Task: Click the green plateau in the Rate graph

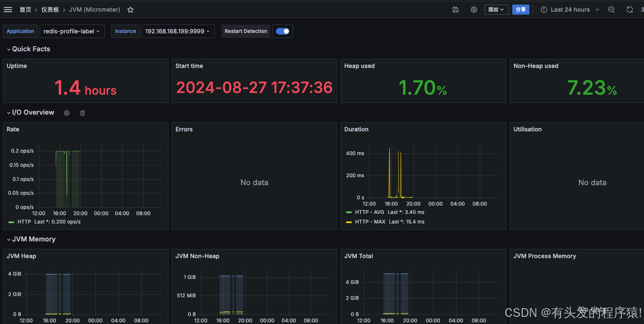Action: (x=60, y=151)
